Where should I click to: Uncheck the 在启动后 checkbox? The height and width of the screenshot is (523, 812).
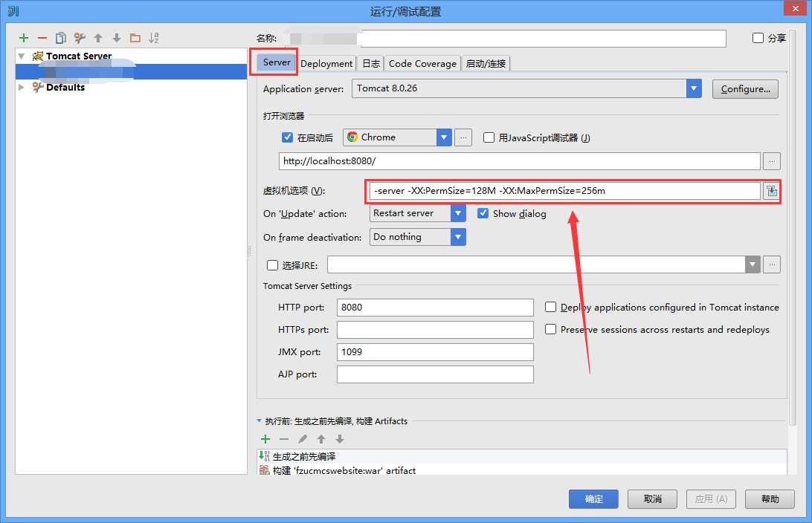pyautogui.click(x=288, y=137)
